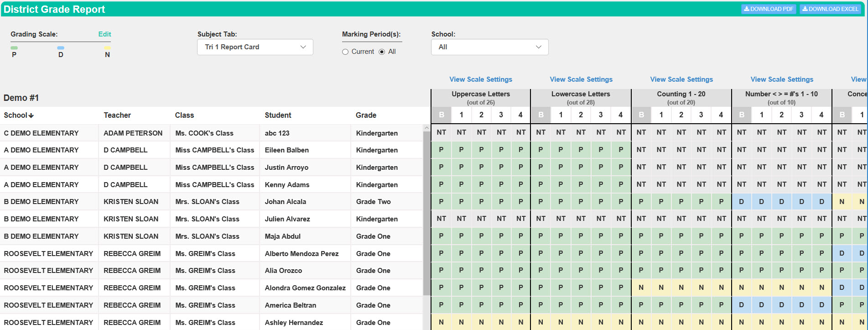Click the Download Excel button
Image resolution: width=868 pixels, height=330 pixels.
[x=830, y=9]
